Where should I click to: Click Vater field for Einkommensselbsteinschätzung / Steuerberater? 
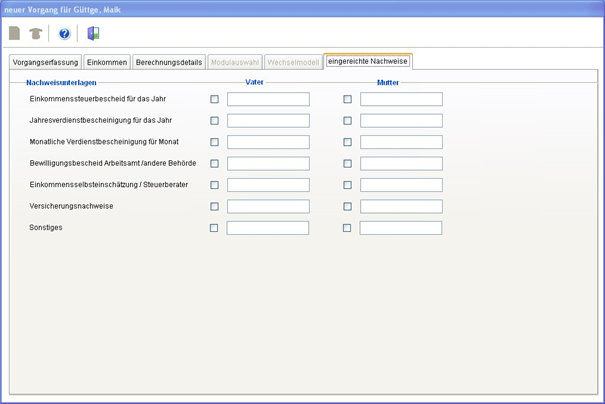(268, 185)
